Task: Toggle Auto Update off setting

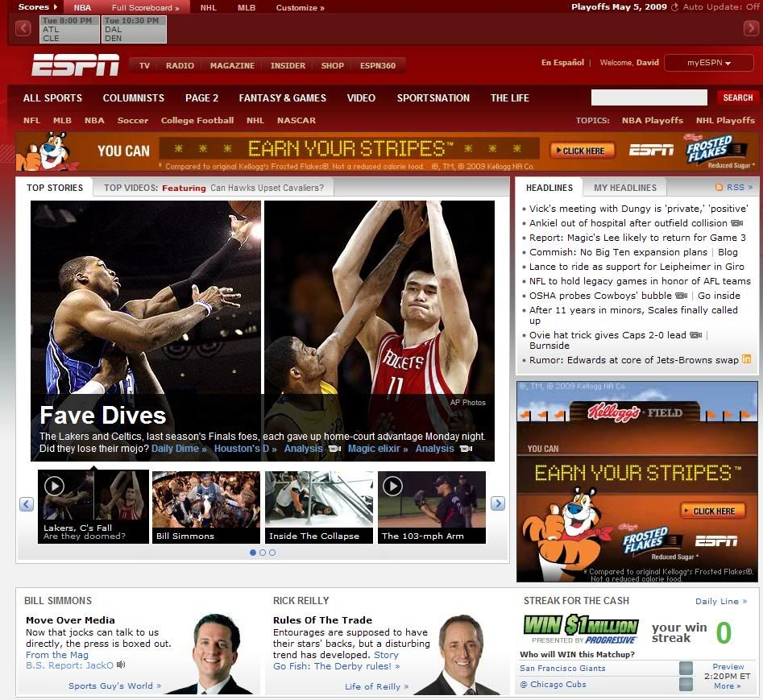Action: tap(720, 6)
